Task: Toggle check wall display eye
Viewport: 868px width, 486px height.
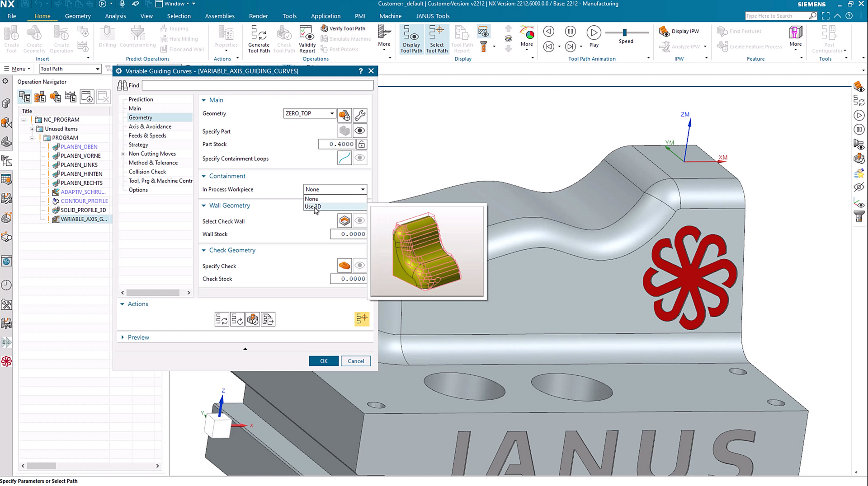Action: click(x=360, y=221)
